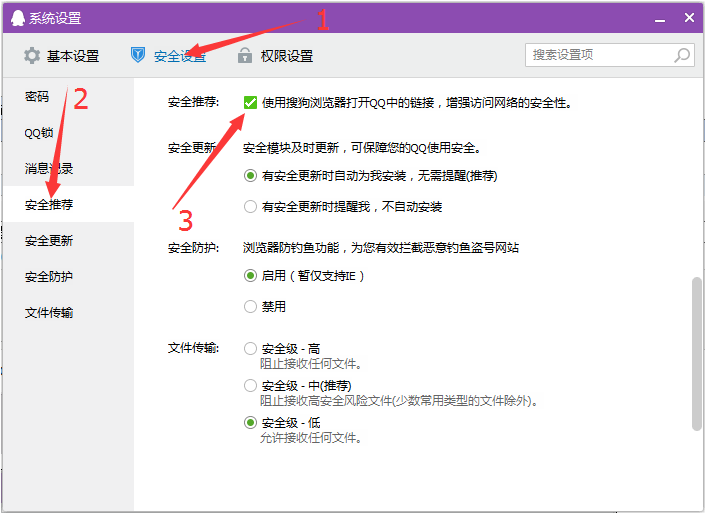The height and width of the screenshot is (514, 706).
Task: Close the 系统设置 window
Action: coord(689,18)
